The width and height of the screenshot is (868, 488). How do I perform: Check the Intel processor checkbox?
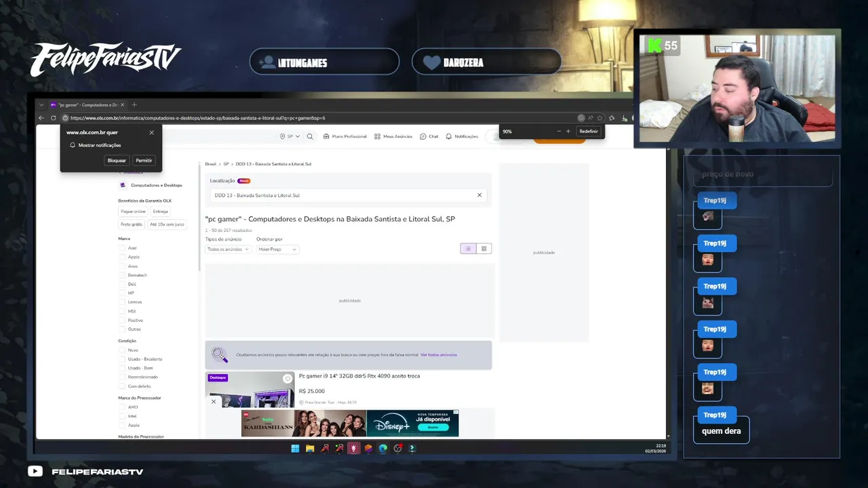[x=123, y=416]
